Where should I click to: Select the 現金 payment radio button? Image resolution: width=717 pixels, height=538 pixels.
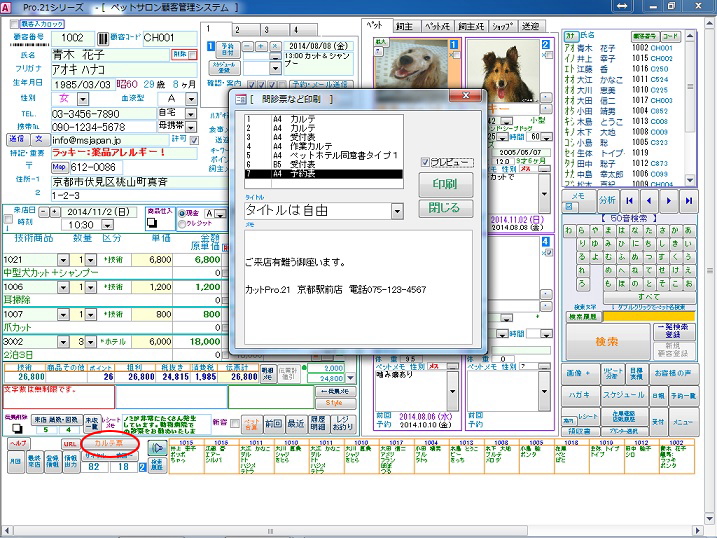[182, 213]
